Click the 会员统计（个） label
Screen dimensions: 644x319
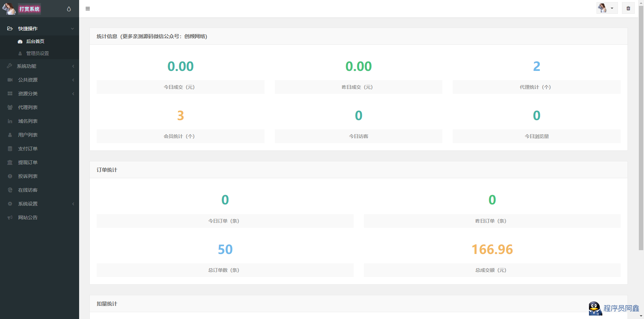(x=179, y=136)
